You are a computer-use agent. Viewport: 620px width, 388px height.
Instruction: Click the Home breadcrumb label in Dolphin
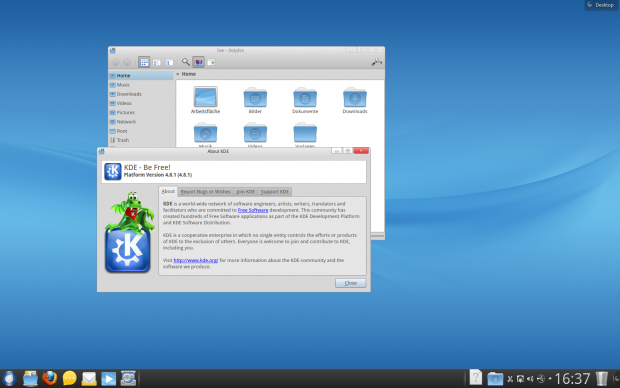pyautogui.click(x=189, y=74)
